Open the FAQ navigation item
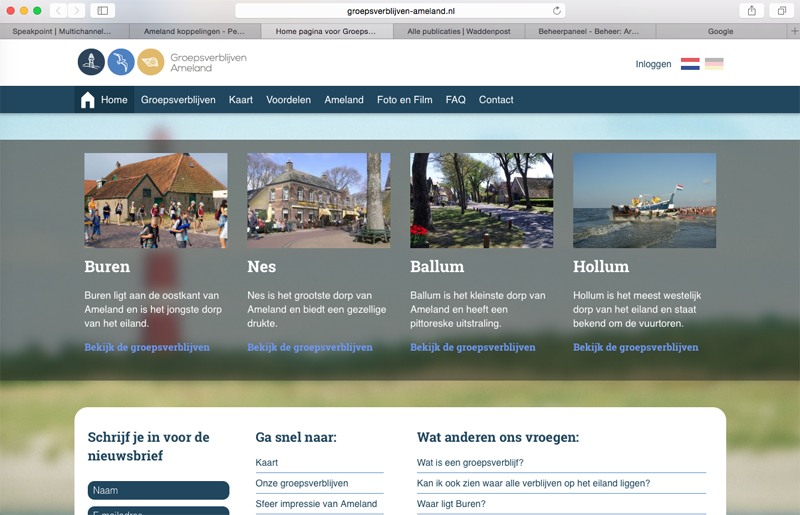The height and width of the screenshot is (515, 800). pos(456,100)
